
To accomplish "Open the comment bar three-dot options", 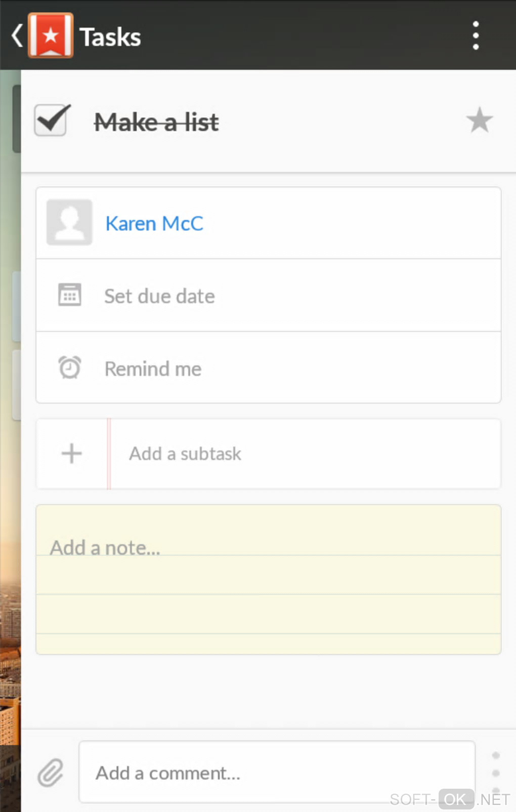I will pos(496,773).
